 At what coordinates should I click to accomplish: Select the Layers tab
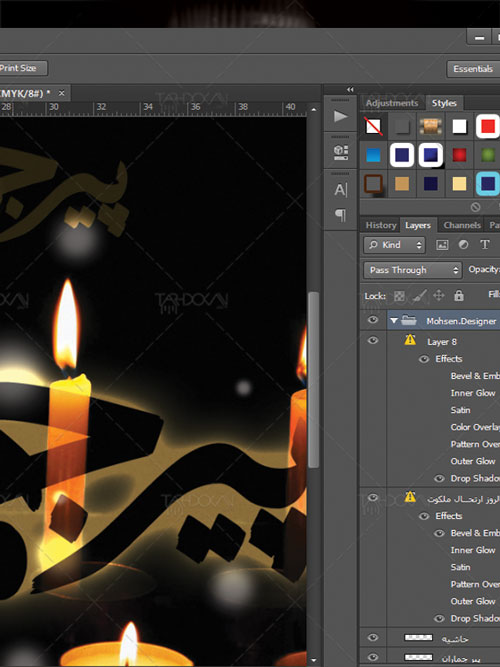pos(418,225)
